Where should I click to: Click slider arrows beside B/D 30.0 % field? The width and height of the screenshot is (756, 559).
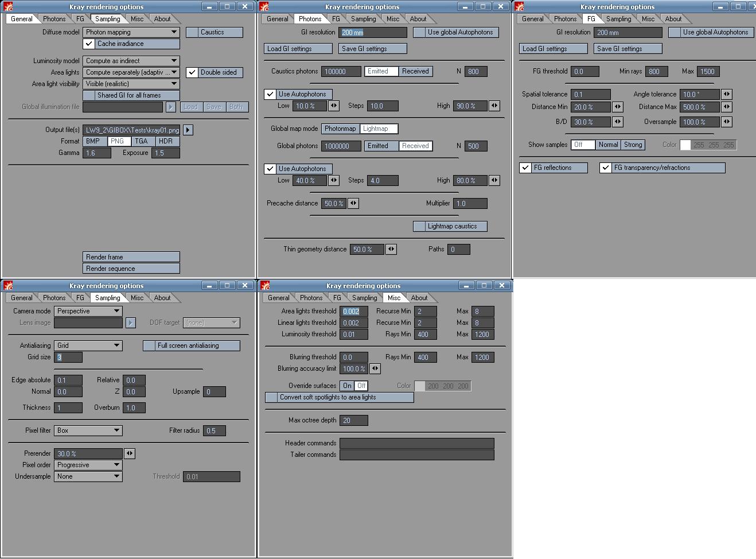[618, 122]
